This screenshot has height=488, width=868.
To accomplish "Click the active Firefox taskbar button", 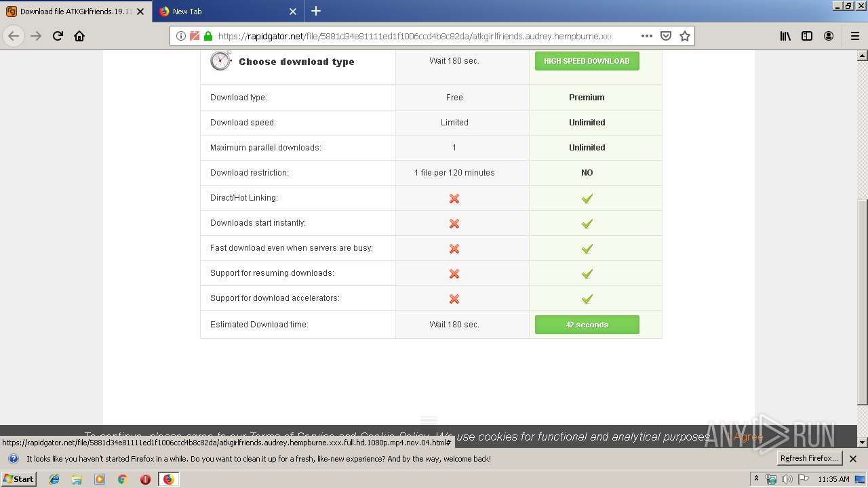I will [168, 479].
